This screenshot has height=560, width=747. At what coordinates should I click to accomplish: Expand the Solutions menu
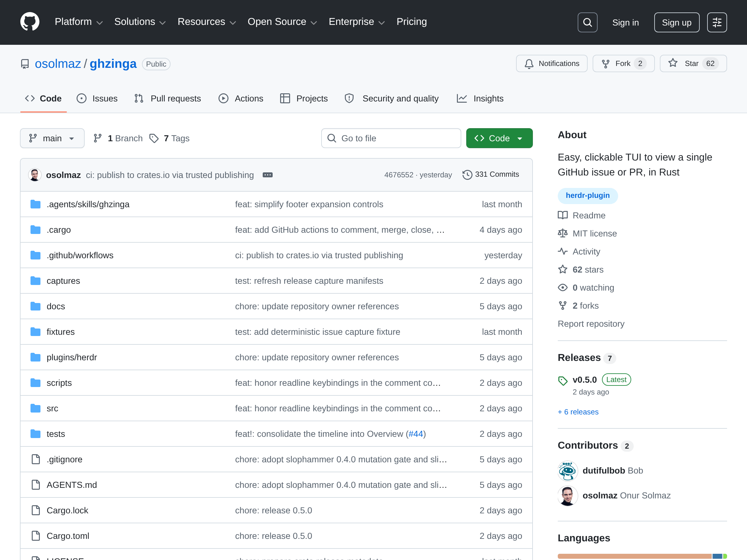[x=140, y=22]
